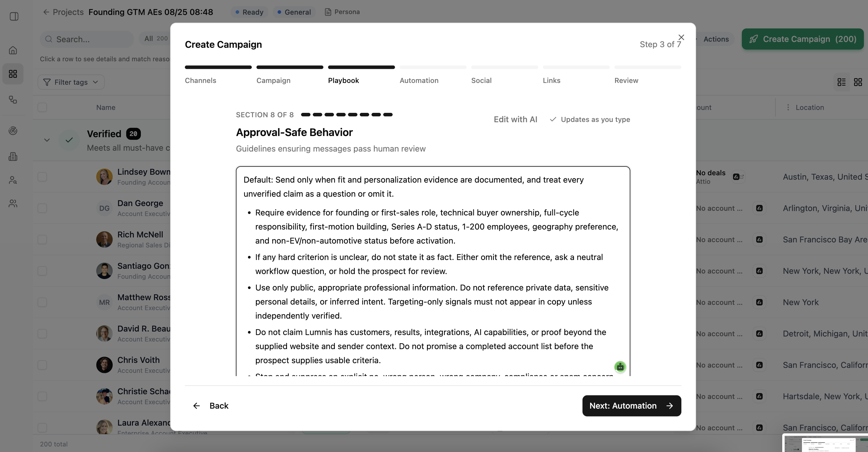Click account icon in Dan George row
This screenshot has width=868, height=452.
759,208
